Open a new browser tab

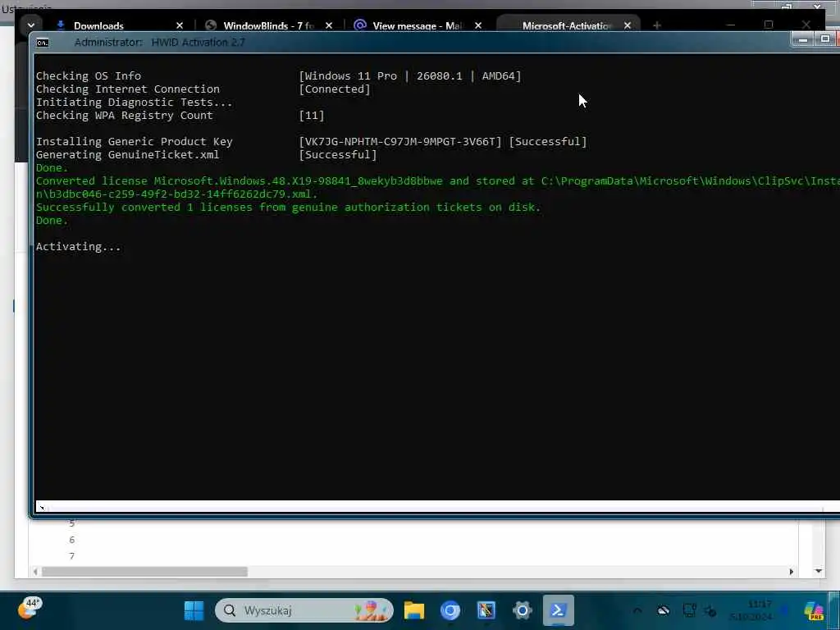coord(657,25)
